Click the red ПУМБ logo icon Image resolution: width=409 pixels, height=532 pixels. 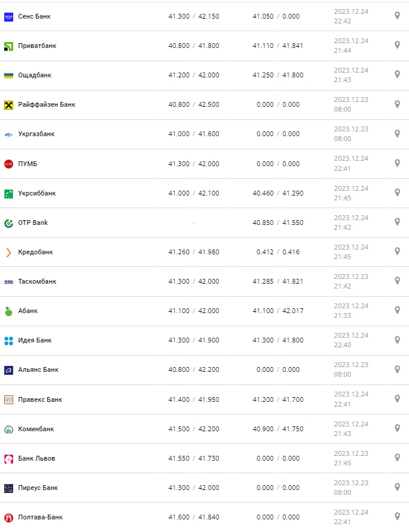click(8, 164)
